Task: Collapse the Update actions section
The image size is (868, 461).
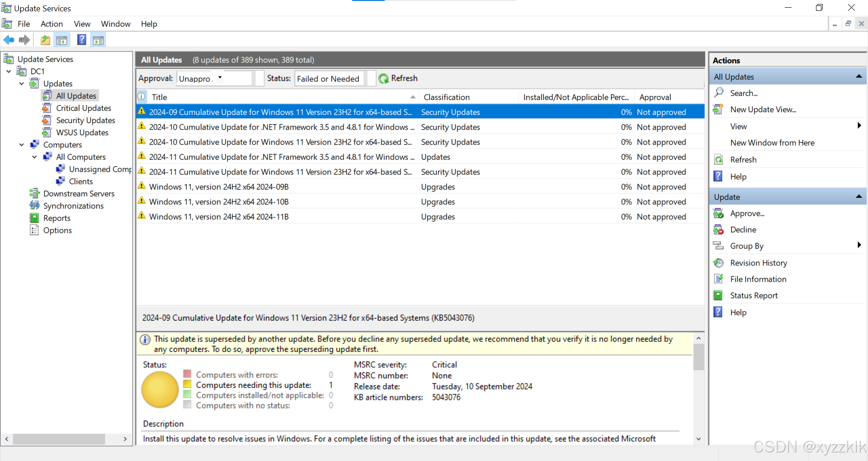Action: coord(859,196)
